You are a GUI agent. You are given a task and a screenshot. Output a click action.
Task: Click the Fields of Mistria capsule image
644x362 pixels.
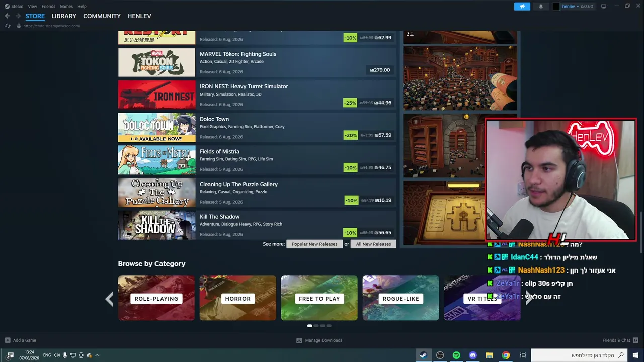tap(156, 160)
